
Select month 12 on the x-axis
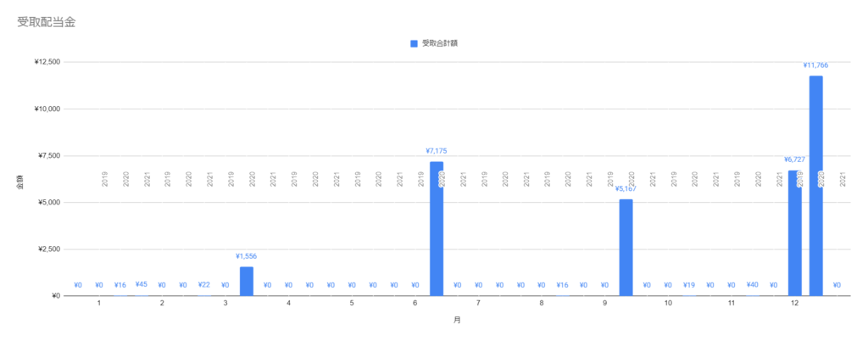[795, 304]
